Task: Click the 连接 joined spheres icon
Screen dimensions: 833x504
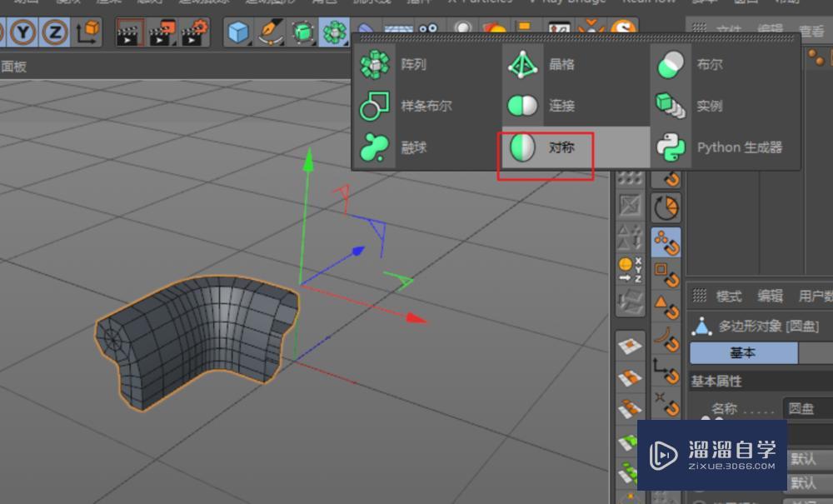Action: tap(523, 106)
